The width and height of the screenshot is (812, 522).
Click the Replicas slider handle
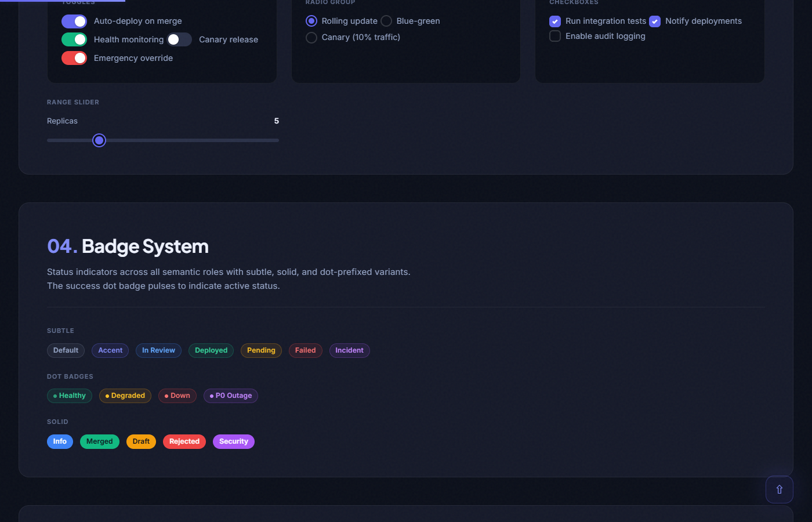(99, 140)
